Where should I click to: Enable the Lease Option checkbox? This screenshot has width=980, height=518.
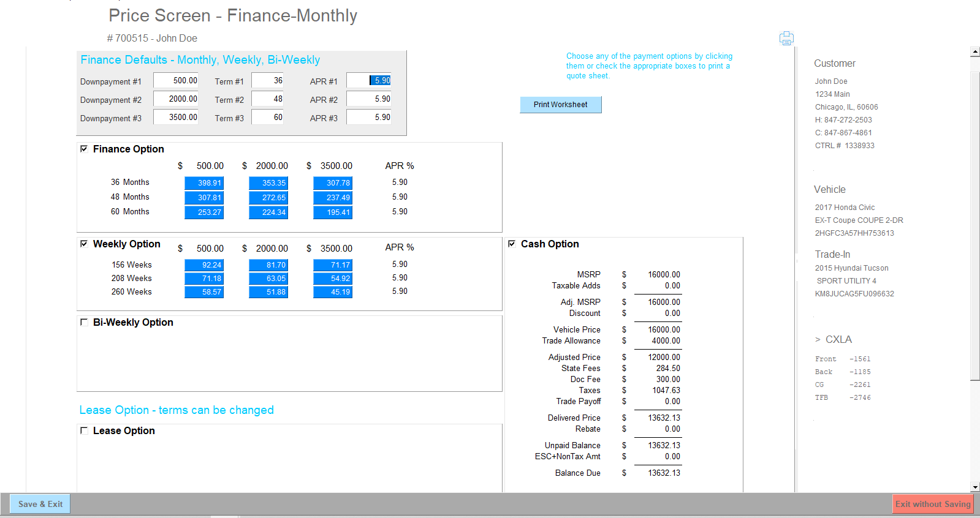click(84, 430)
